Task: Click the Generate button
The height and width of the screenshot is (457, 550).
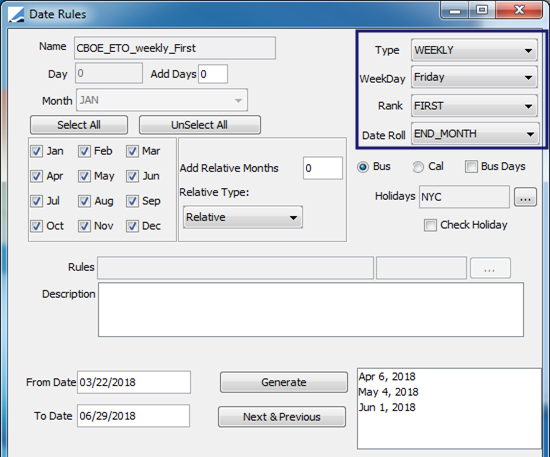Action: coord(284,382)
